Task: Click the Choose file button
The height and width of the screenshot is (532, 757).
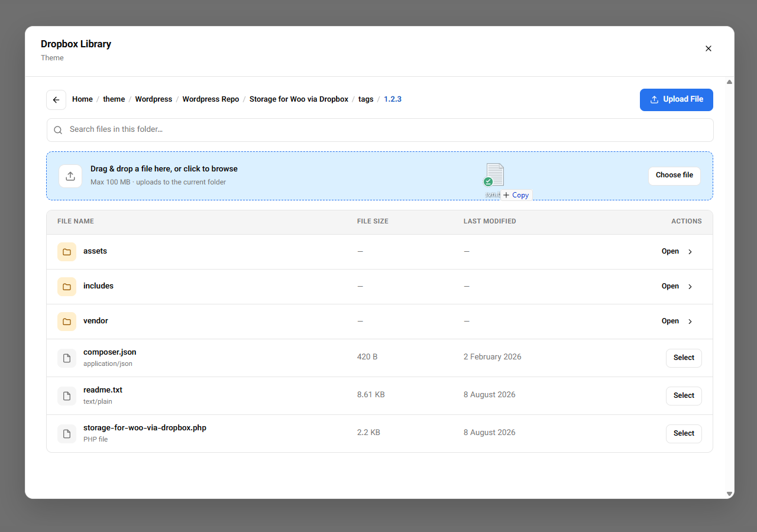Action: click(674, 176)
